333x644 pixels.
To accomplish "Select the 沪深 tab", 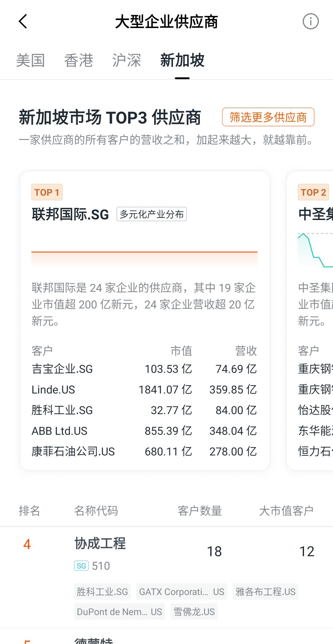I will coord(126,60).
